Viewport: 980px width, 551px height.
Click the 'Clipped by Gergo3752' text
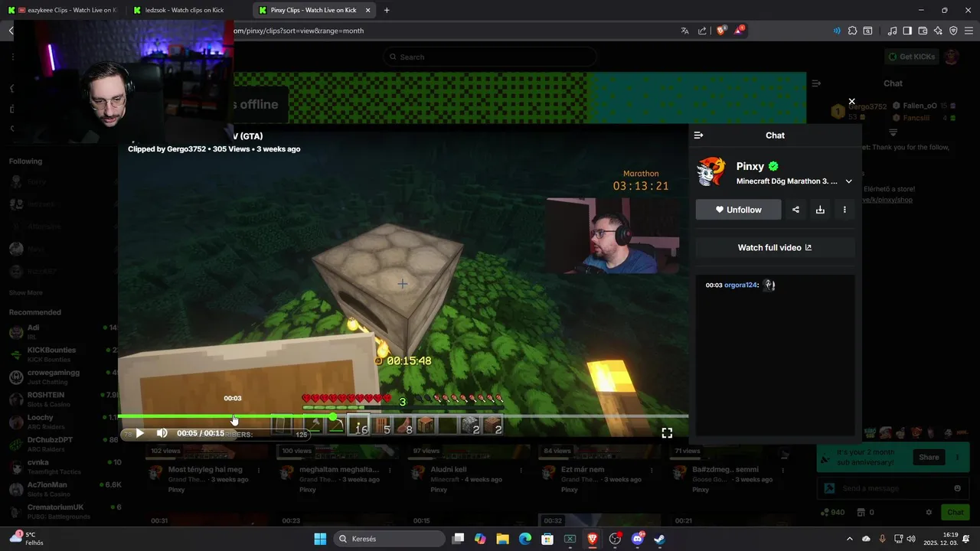[167, 149]
